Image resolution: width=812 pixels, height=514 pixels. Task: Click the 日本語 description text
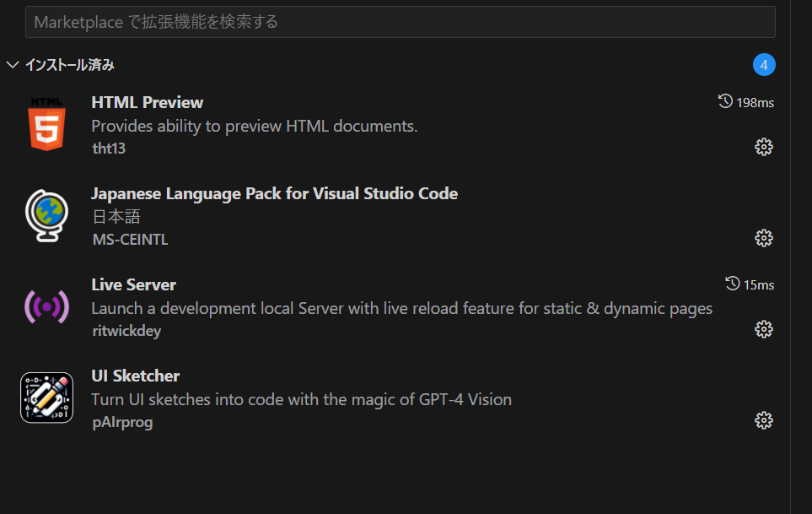point(116,217)
